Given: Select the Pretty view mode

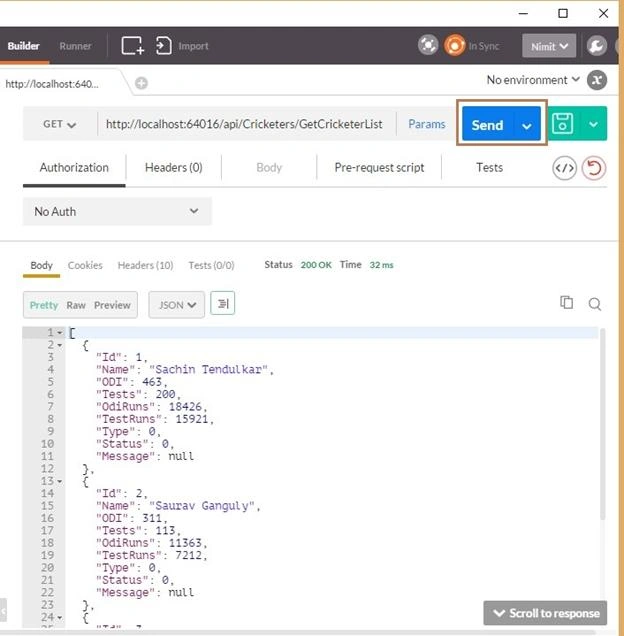Looking at the screenshot, I should [x=44, y=305].
